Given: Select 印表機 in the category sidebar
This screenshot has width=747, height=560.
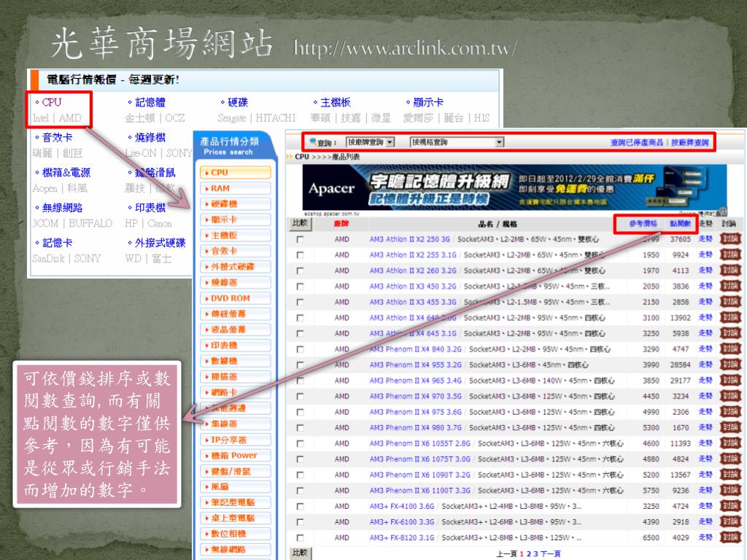Looking at the screenshot, I should 236,345.
